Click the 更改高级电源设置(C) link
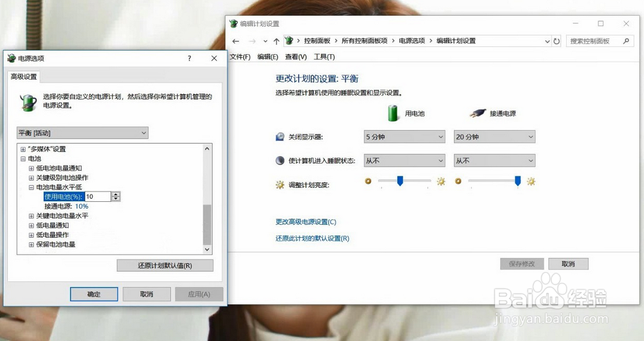 pyautogui.click(x=306, y=222)
